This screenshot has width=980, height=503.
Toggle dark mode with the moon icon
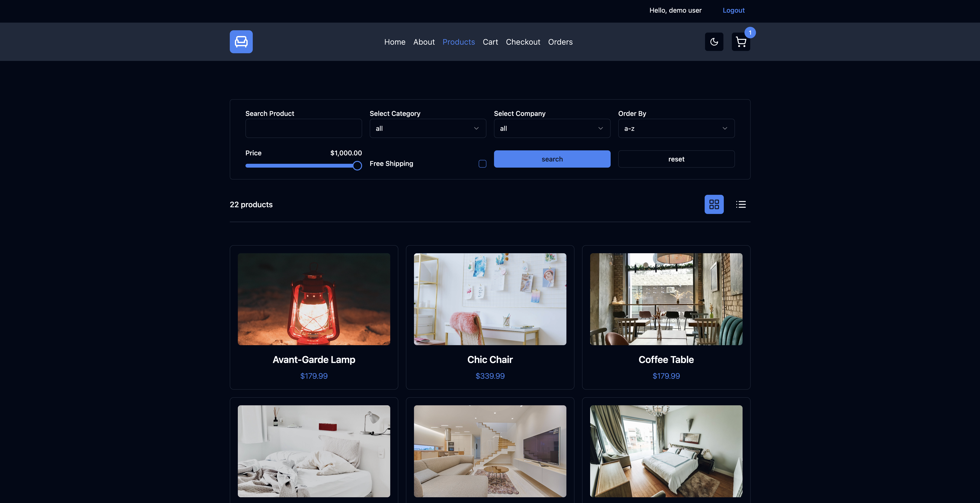coord(714,42)
